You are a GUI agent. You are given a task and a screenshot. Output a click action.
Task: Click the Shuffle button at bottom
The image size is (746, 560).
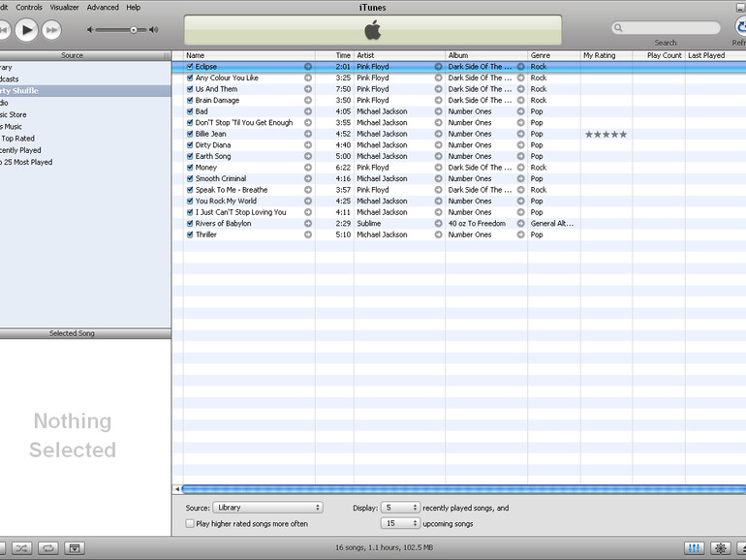[21, 548]
